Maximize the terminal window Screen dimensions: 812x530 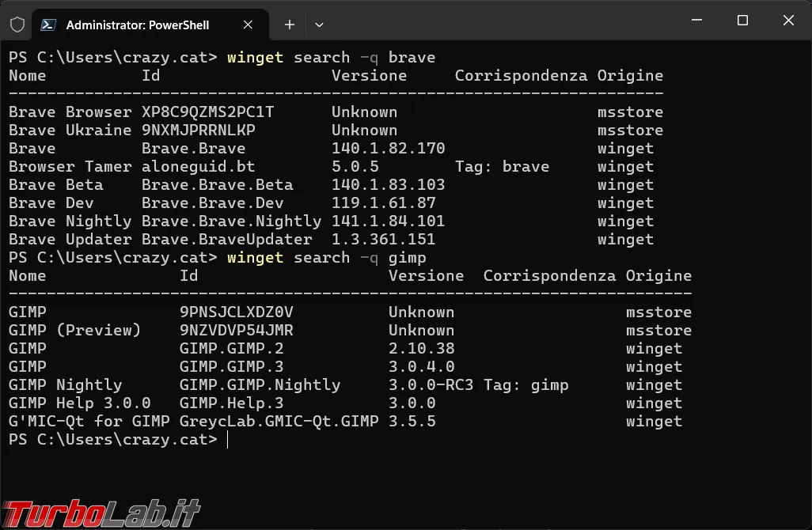click(742, 21)
